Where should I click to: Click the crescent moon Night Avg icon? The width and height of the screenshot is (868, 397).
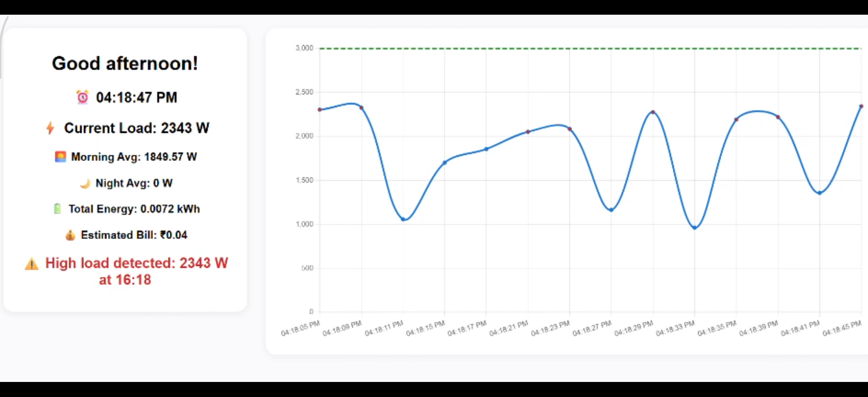tap(85, 183)
